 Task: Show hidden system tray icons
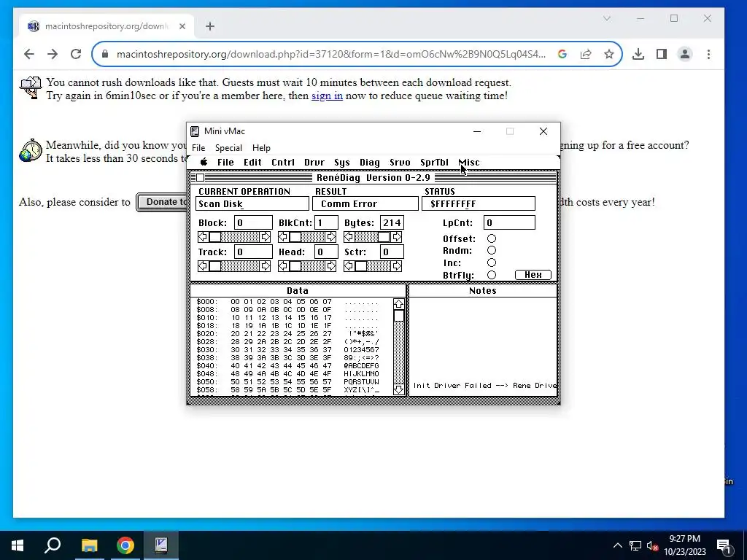point(617,545)
